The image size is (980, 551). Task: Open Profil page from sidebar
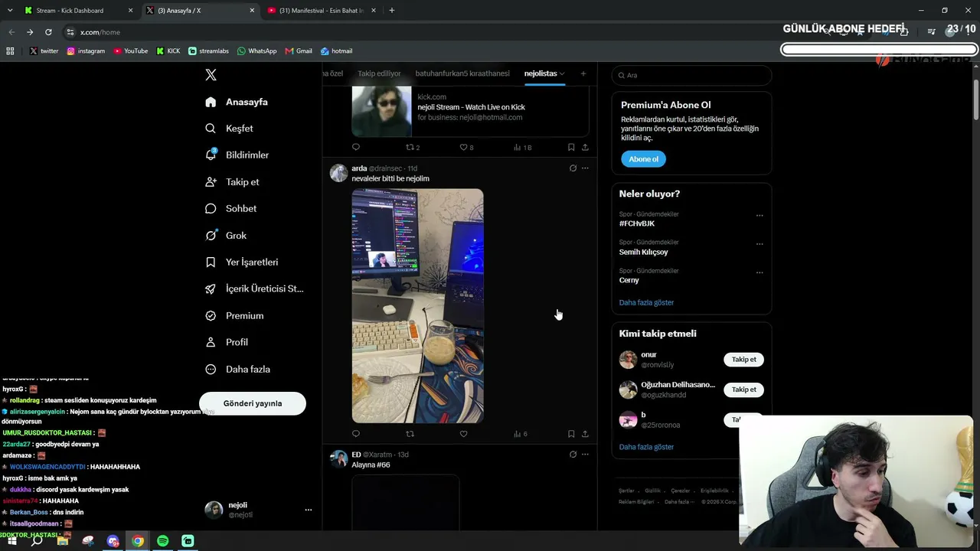(x=227, y=342)
